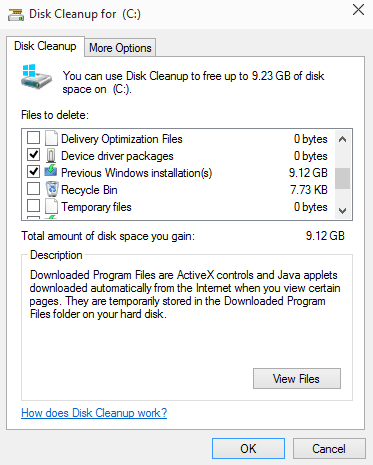Click the View Files button

(x=297, y=379)
